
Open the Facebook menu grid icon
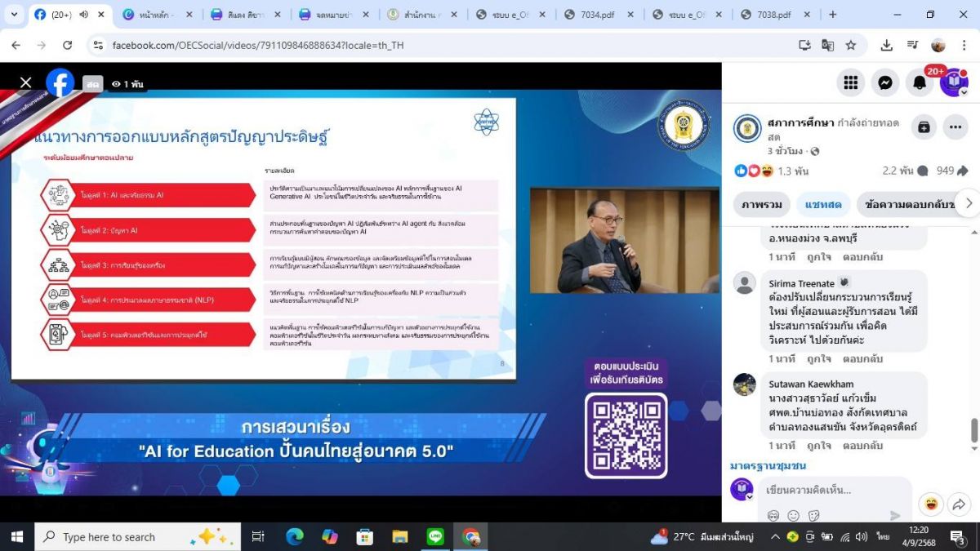coord(850,82)
